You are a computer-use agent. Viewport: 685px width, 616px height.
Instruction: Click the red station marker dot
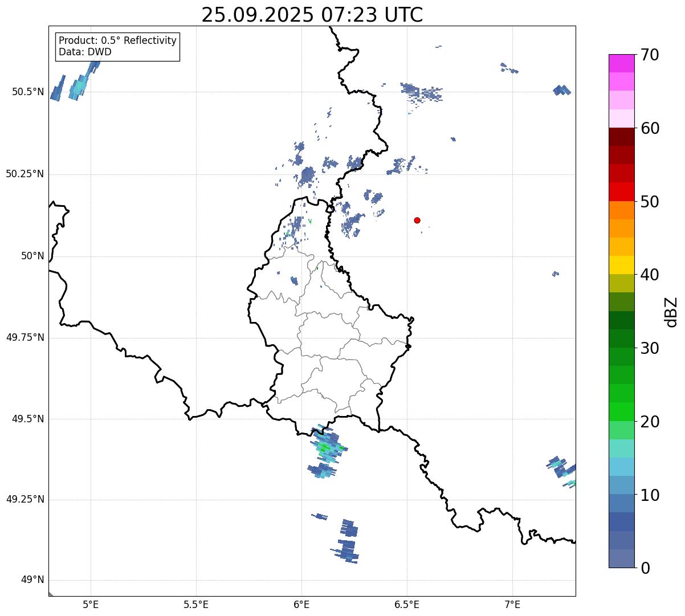(417, 220)
